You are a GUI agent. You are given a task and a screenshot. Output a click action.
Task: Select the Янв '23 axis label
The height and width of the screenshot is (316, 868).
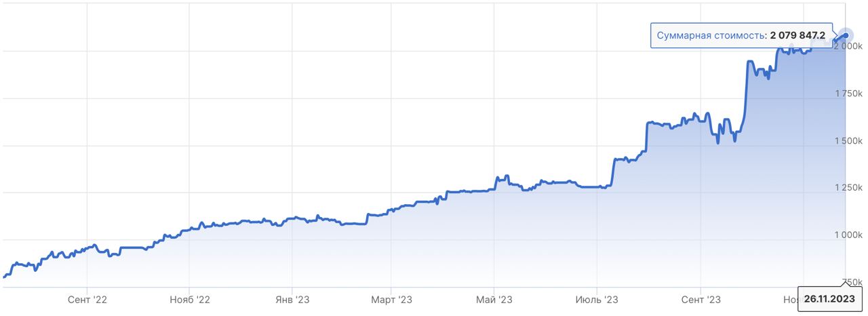[x=292, y=299]
